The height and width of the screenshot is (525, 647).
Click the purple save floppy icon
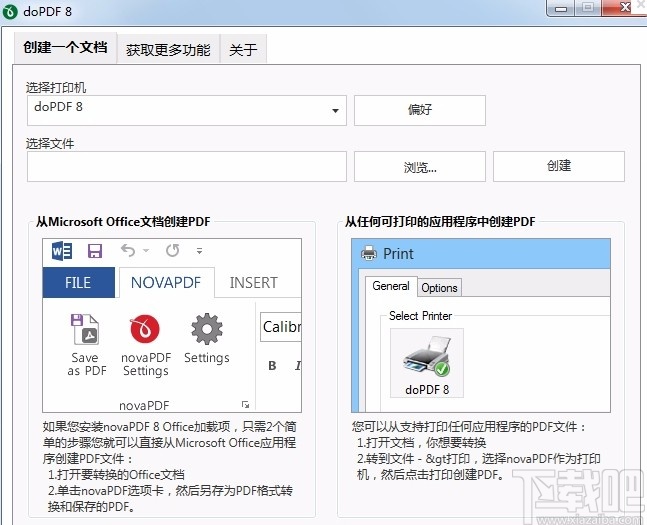95,251
